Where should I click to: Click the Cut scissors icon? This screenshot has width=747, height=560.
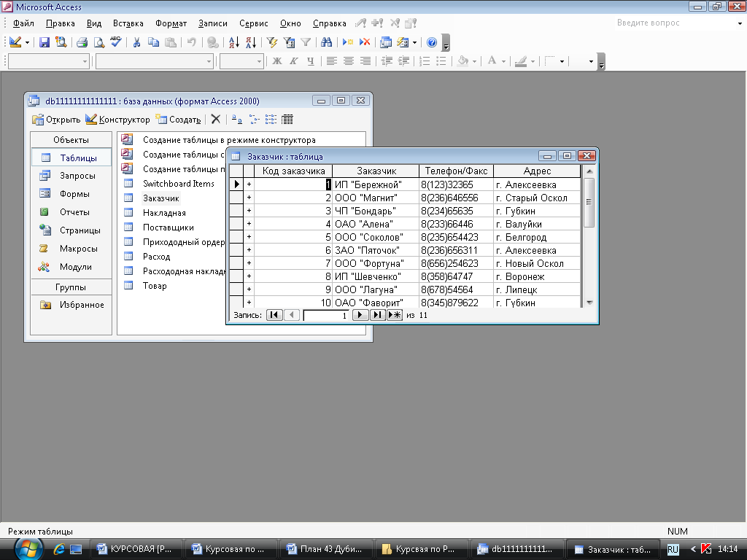136,42
